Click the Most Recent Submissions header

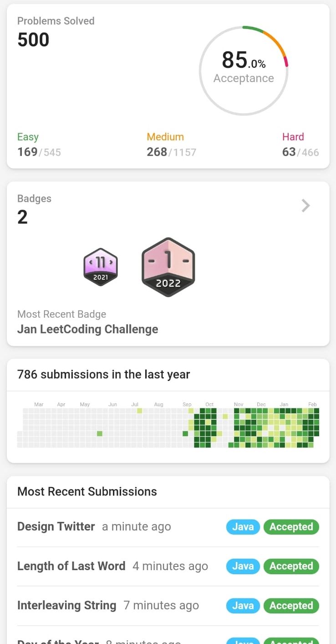coord(87,491)
